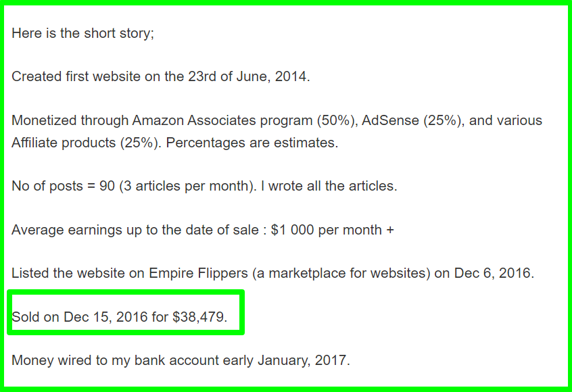Click the 'Created first website' sentence
572x392 pixels.
click(160, 76)
